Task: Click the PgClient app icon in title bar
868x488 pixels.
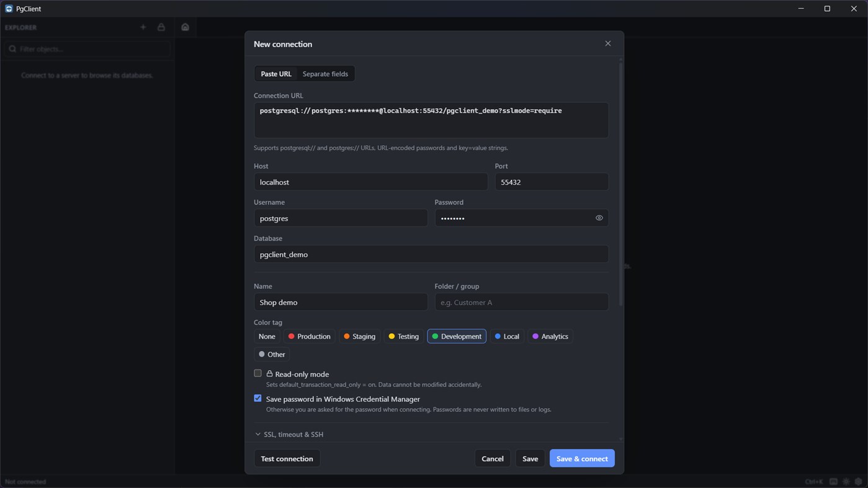Action: point(9,9)
